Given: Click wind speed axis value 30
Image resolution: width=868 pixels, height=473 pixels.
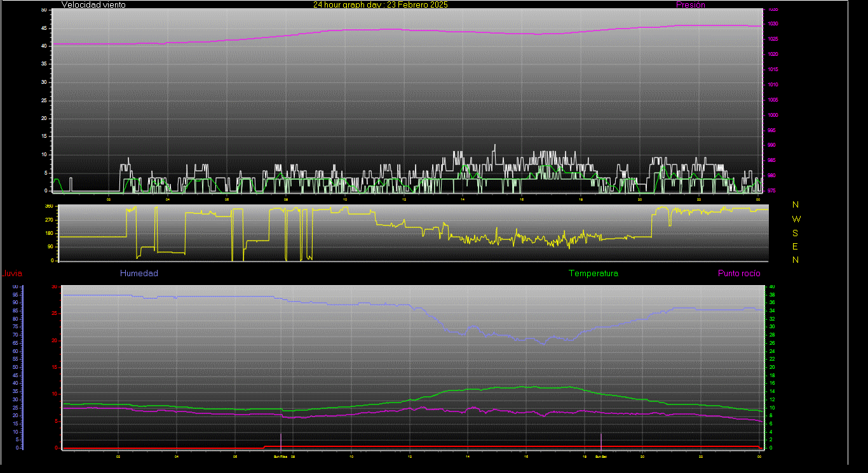Looking at the screenshot, I should (x=44, y=83).
